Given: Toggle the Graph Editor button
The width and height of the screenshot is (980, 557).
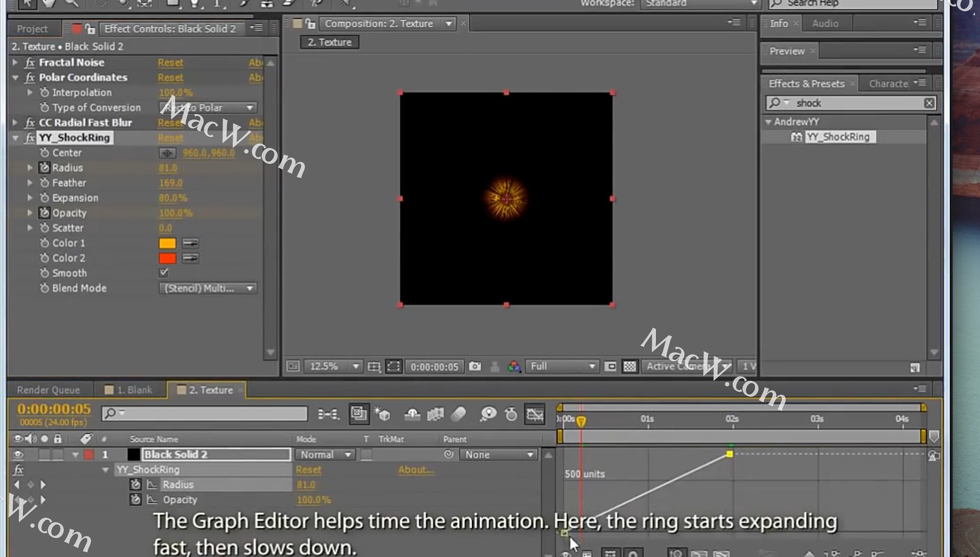Looking at the screenshot, I should coord(534,414).
